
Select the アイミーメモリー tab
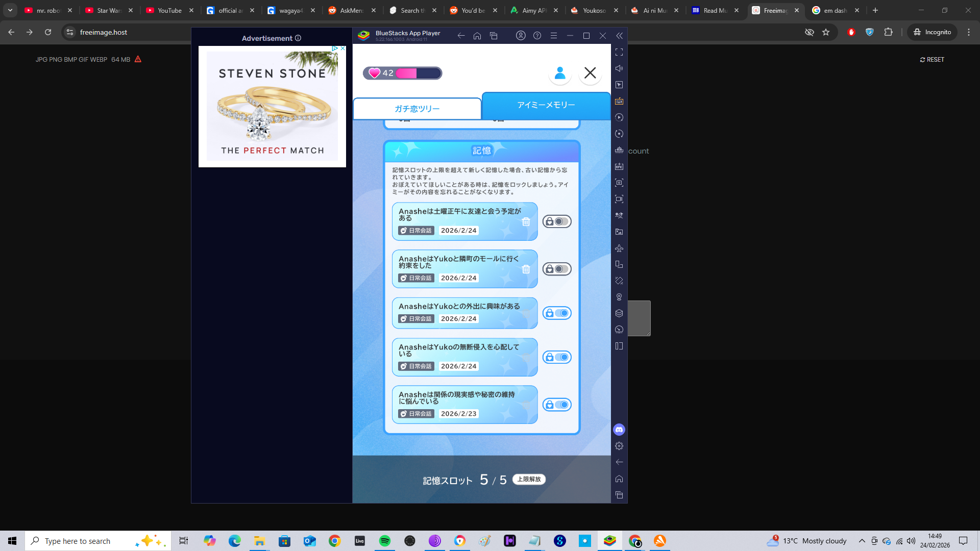click(546, 105)
